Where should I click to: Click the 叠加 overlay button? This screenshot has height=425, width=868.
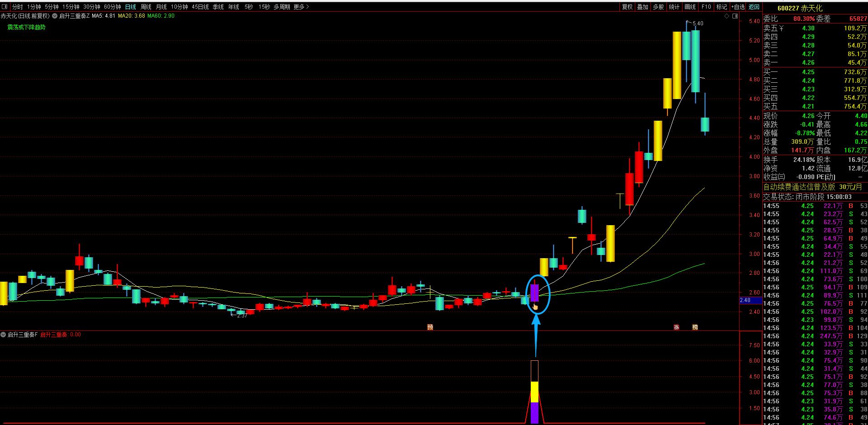pos(643,7)
